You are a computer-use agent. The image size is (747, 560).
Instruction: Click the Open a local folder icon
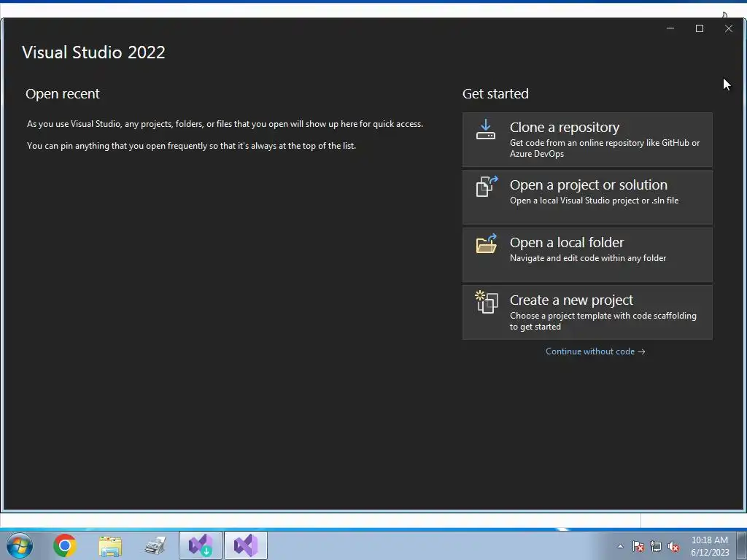click(x=487, y=244)
